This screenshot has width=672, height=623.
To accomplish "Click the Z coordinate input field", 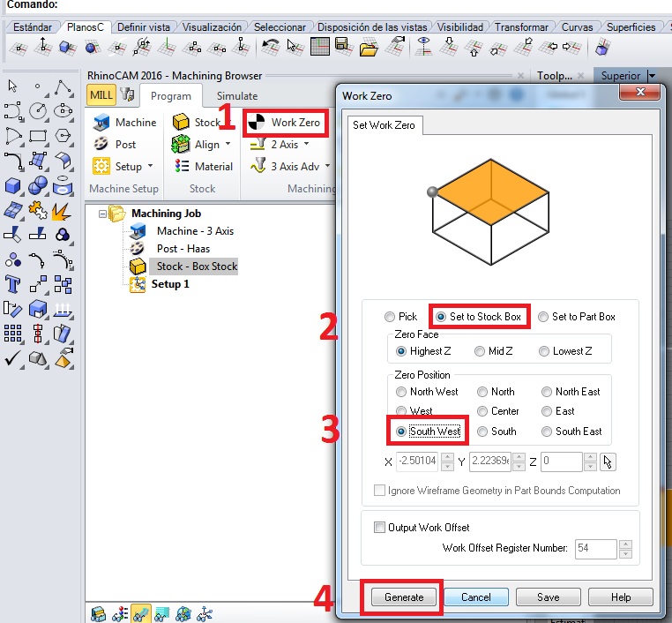I will 561,462.
